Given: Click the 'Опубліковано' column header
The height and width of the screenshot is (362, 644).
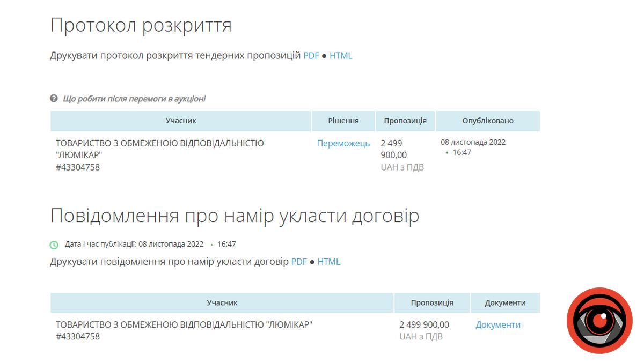Looking at the screenshot, I should point(487,121).
